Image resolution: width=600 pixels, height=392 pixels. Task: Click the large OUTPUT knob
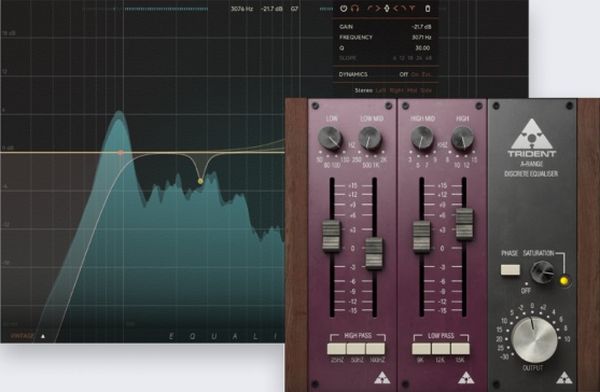(534, 339)
